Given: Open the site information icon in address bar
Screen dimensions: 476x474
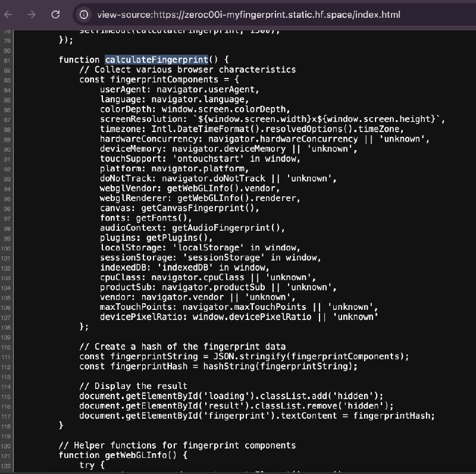Looking at the screenshot, I should pos(84,14).
